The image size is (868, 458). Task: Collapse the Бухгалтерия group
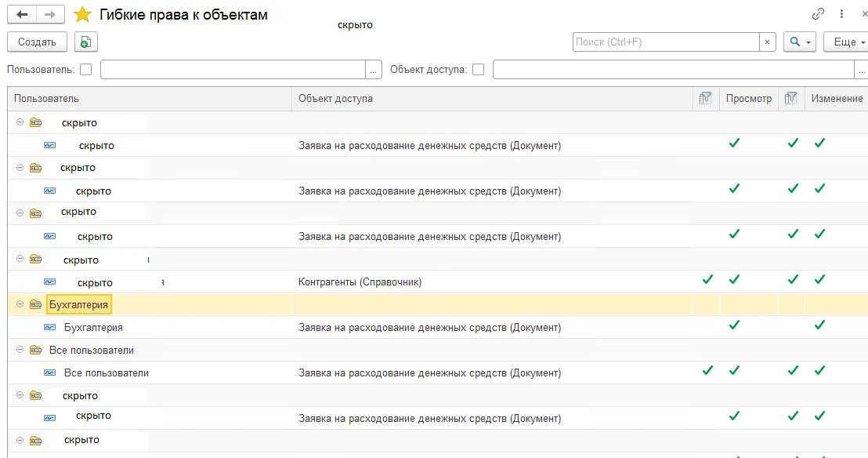tap(20, 304)
